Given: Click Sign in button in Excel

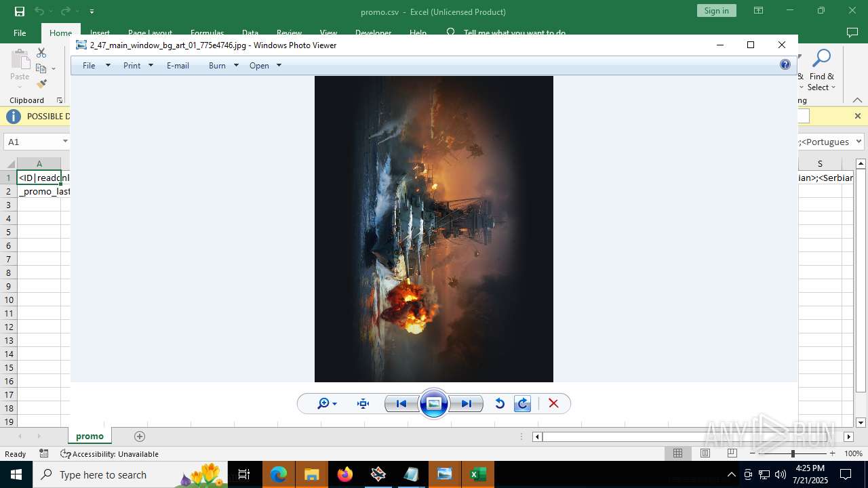Looking at the screenshot, I should 716,11.
